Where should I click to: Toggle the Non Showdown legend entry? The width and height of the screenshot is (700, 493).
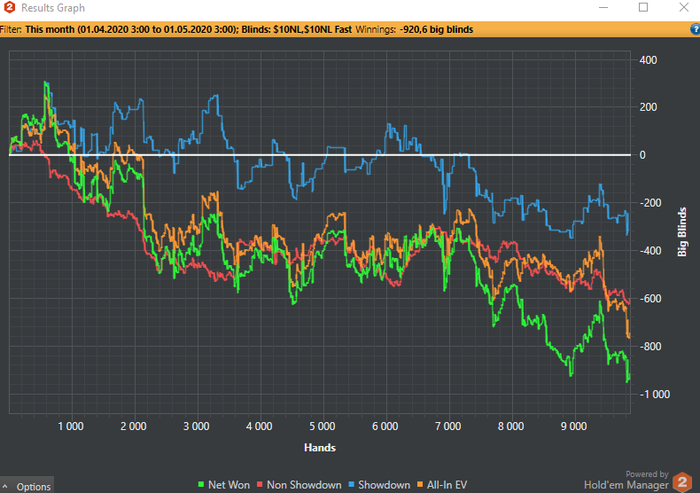point(299,485)
